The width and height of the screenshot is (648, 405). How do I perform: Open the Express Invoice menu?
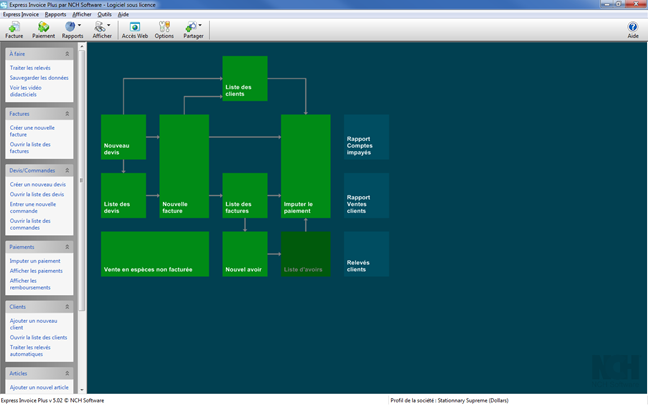(21, 14)
